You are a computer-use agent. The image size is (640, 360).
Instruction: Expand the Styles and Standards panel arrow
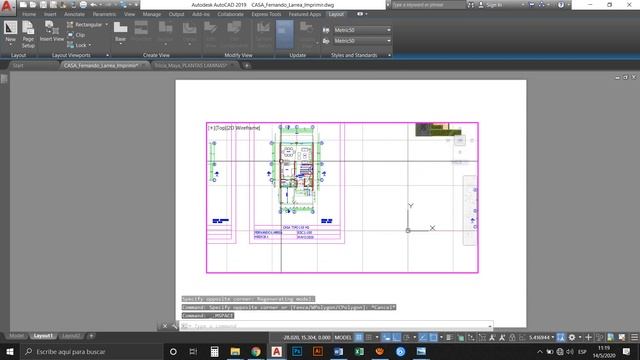pyautogui.click(x=389, y=55)
